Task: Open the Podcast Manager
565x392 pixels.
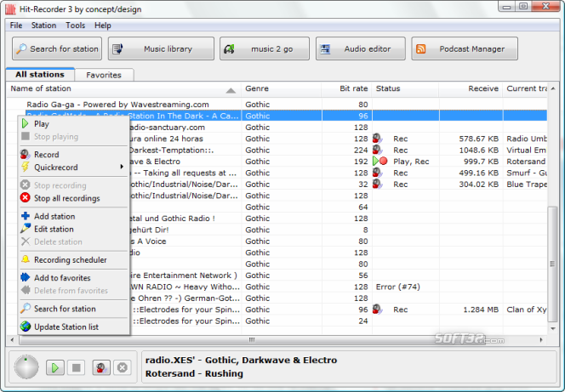Action: (465, 48)
